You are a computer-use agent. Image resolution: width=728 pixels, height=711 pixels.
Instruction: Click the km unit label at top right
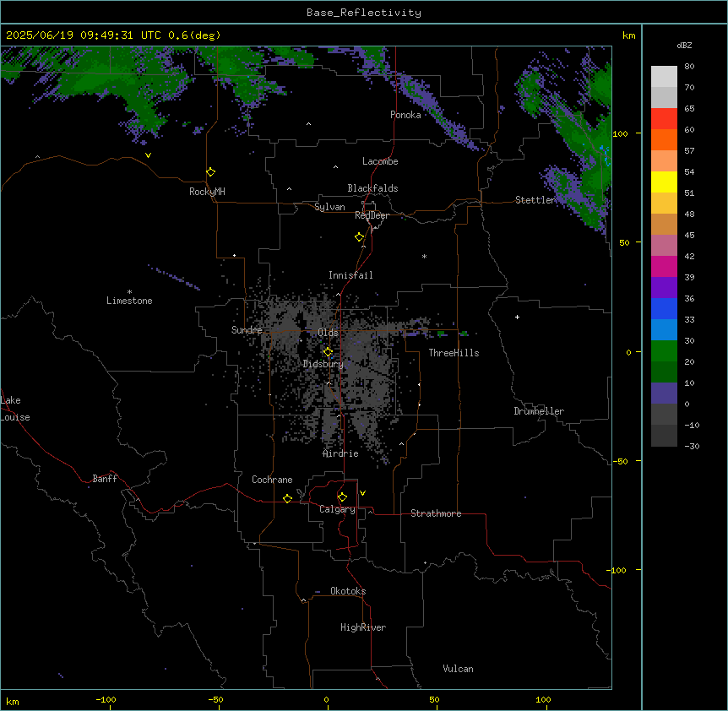tap(628, 35)
